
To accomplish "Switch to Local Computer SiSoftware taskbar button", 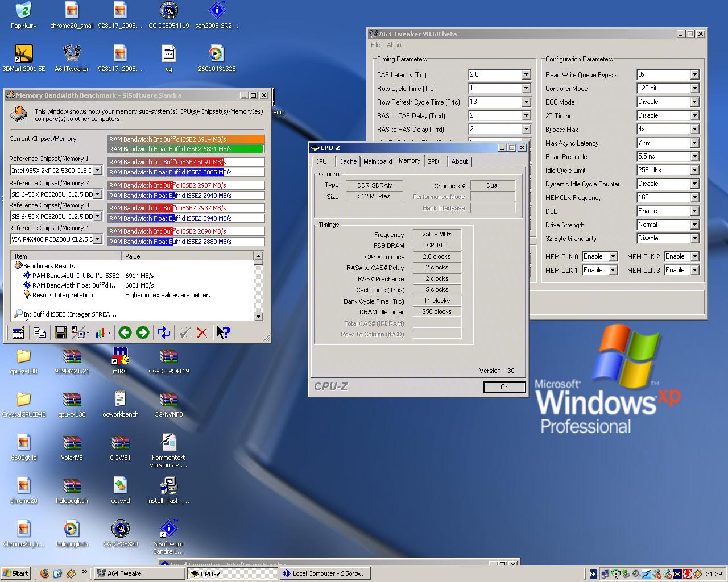I will (x=325, y=573).
